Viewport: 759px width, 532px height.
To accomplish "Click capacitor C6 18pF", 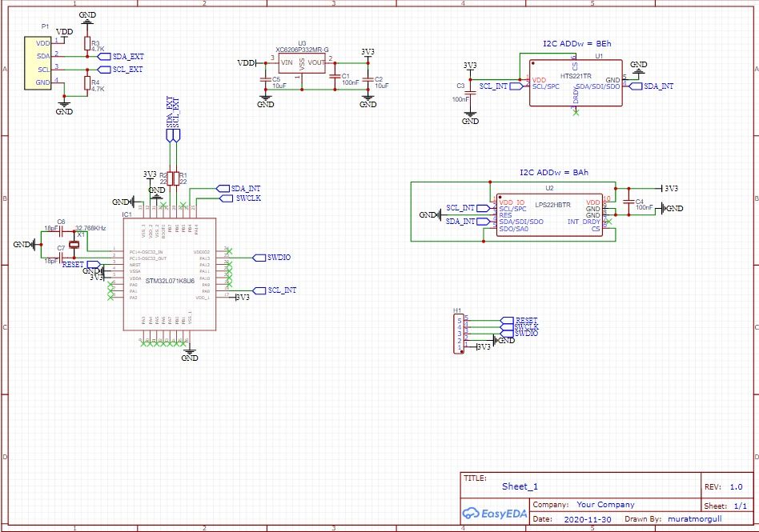I will [61, 232].
